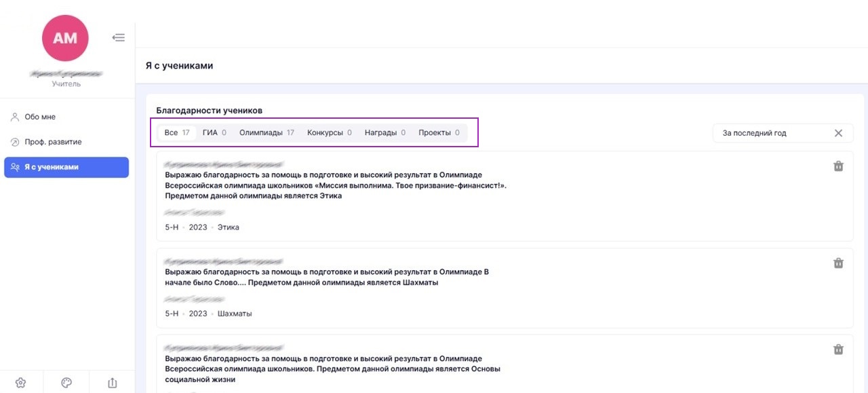868x393 pixels.
Task: Switch to the Все 17 tab
Action: pyautogui.click(x=177, y=132)
